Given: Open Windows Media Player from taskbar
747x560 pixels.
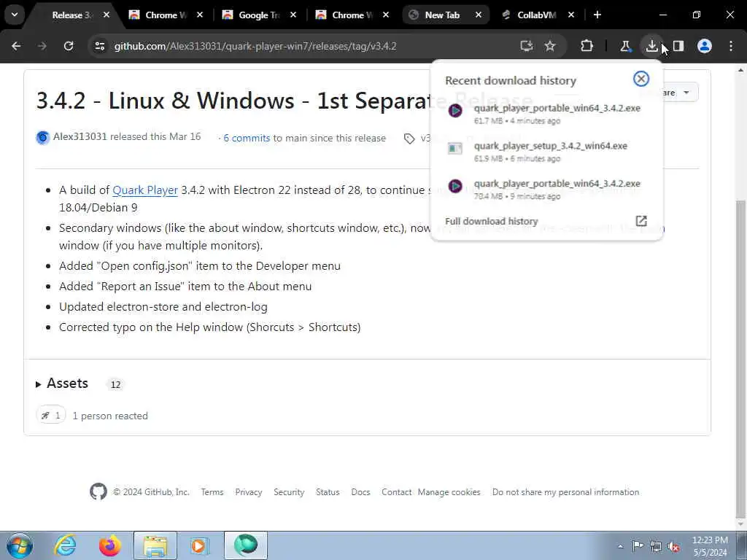Looking at the screenshot, I should (200, 545).
